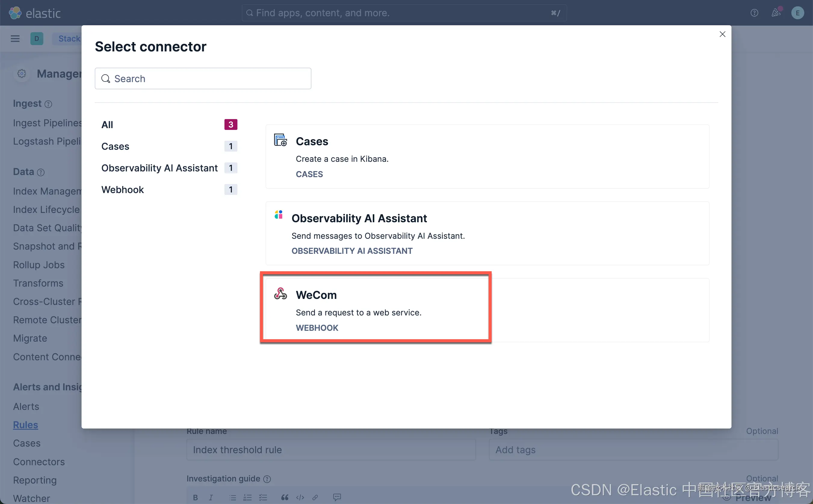Open the help menu icon
Screen dimensions: 813x504
pos(754,13)
